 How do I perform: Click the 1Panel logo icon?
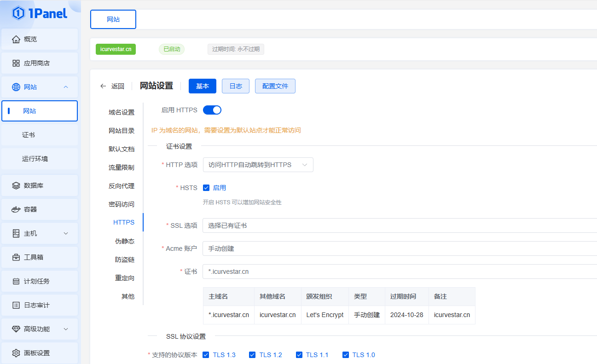pyautogui.click(x=18, y=13)
